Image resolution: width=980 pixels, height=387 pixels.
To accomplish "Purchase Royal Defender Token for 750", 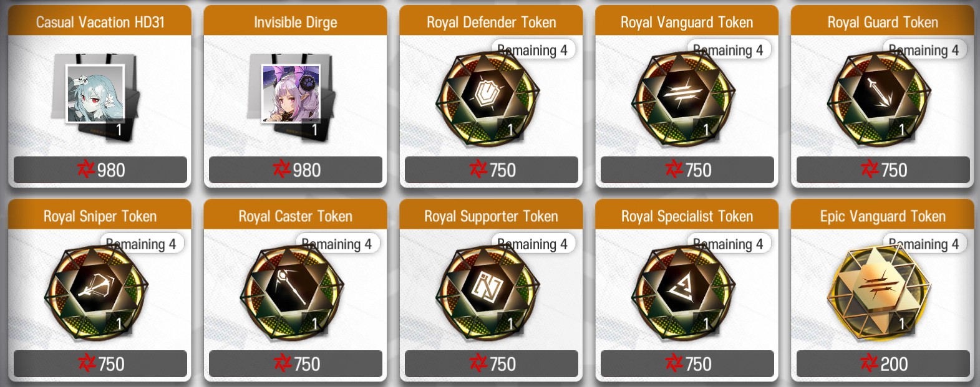I will coord(492,170).
